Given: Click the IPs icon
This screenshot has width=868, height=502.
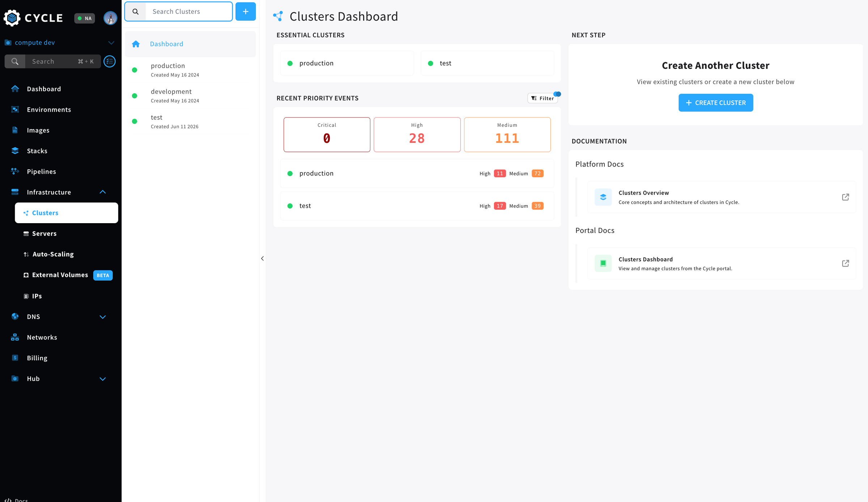Looking at the screenshot, I should 26,296.
